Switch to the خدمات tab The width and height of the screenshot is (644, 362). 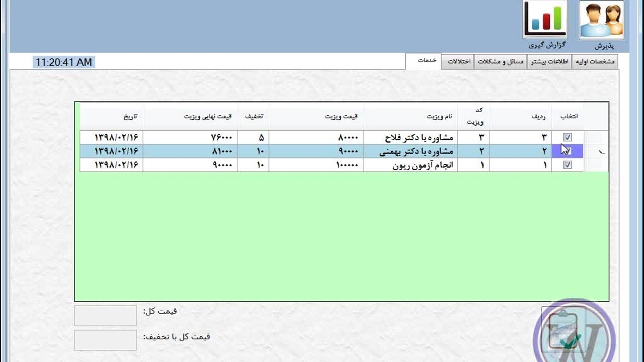[427, 61]
